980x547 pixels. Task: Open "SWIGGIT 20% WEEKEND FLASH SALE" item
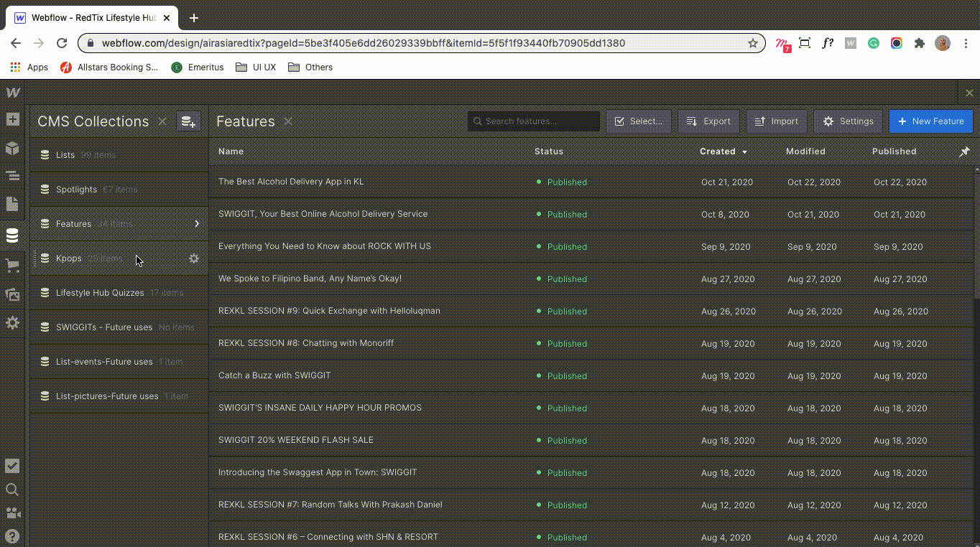point(296,440)
